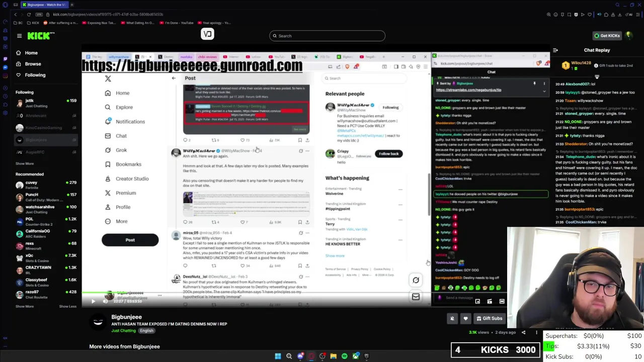Open File Explorer from the taskbar
This screenshot has width=644, height=362.
pos(333,356)
